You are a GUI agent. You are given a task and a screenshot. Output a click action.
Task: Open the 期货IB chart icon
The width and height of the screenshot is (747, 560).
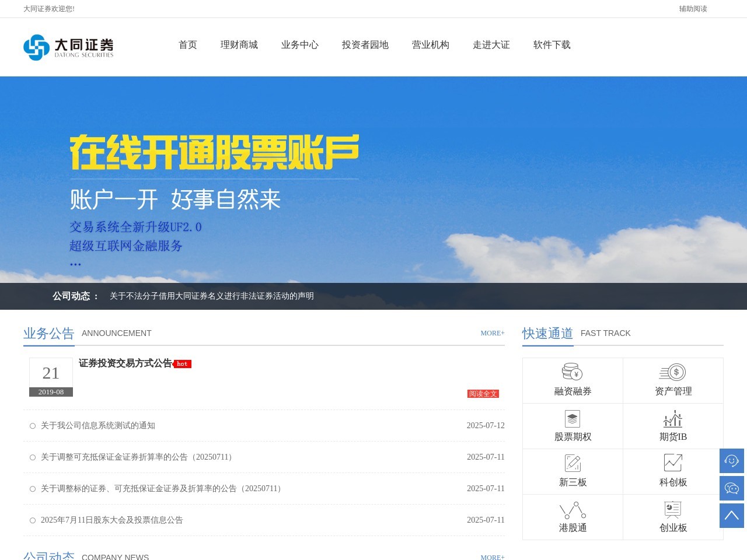(673, 418)
